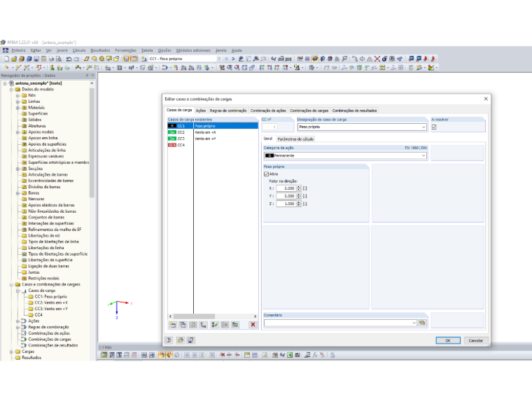Expand the Cargas tree node

(x=11, y=352)
